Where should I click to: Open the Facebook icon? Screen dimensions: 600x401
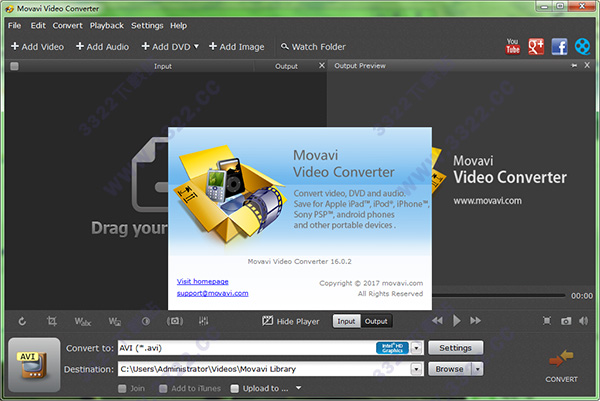(x=559, y=47)
